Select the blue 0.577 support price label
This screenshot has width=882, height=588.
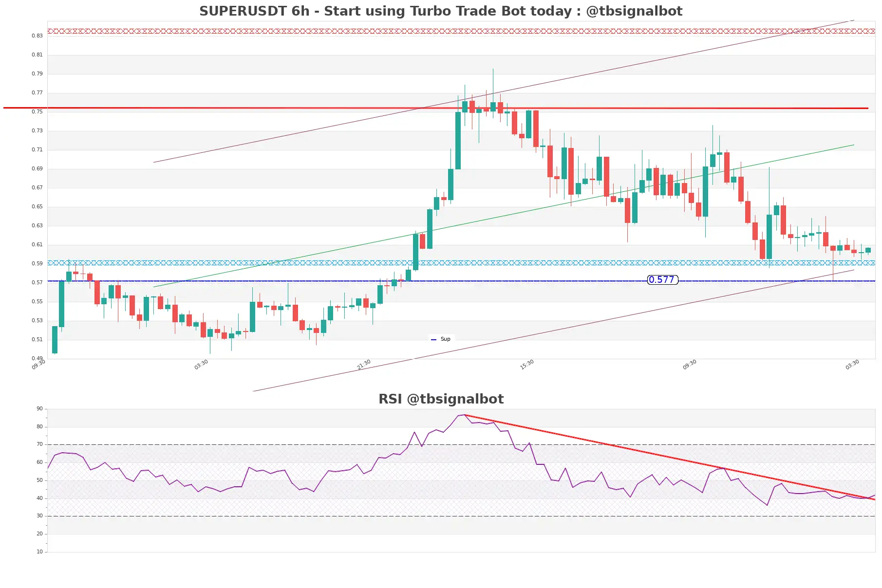coord(662,279)
